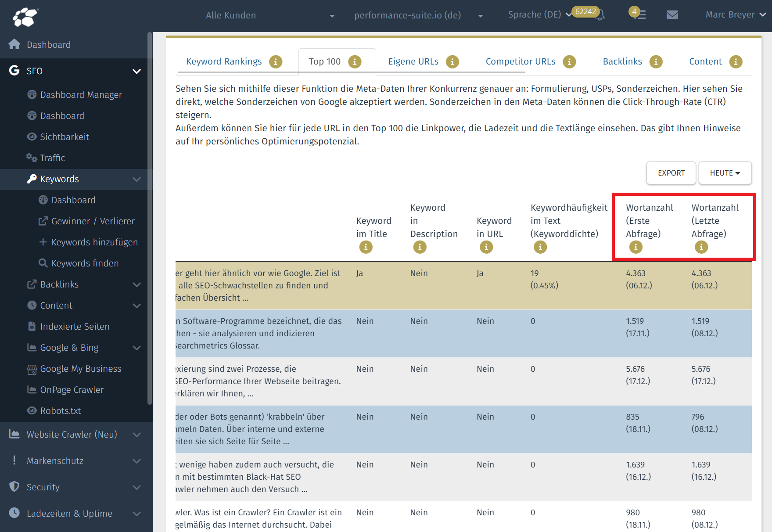
Task: Click info icon under Keyword in Description
Action: 420,248
